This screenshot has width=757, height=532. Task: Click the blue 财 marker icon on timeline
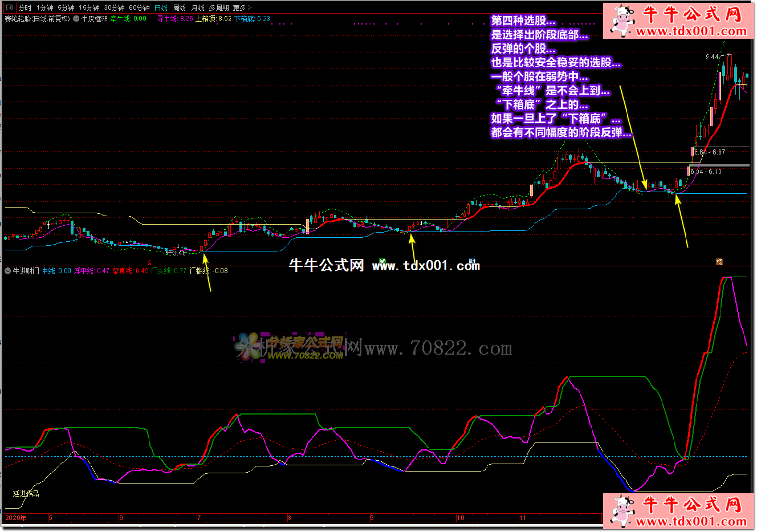point(472,262)
